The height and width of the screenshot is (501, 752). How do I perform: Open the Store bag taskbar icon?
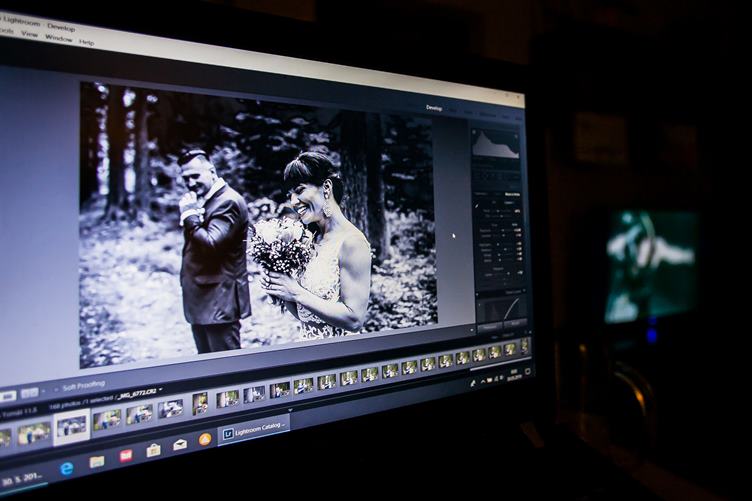coord(153,450)
